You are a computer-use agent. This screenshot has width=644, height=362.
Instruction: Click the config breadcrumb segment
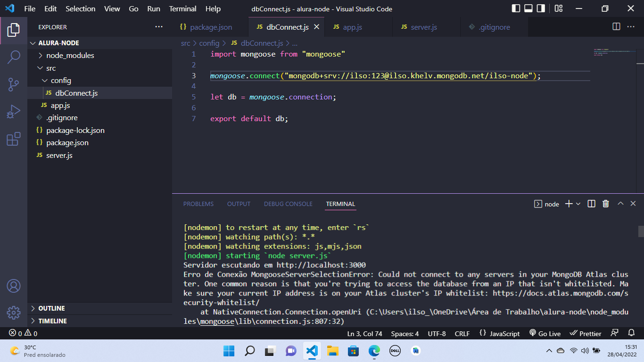(x=209, y=43)
